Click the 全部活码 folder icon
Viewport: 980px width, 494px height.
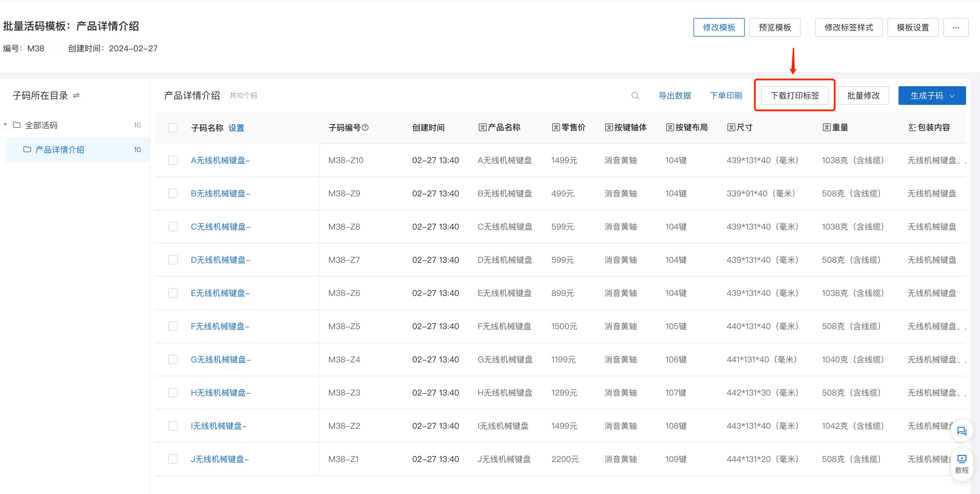point(17,125)
